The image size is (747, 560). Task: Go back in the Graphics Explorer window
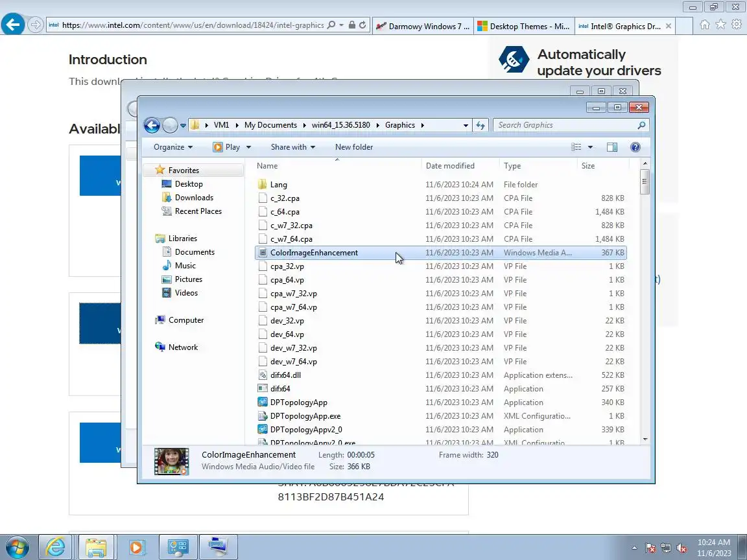point(152,125)
